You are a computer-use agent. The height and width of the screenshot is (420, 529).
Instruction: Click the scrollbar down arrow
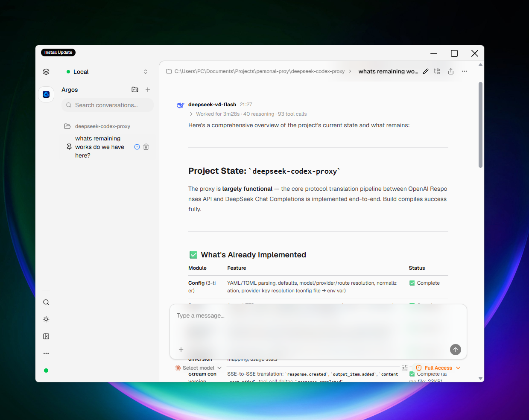point(480,378)
